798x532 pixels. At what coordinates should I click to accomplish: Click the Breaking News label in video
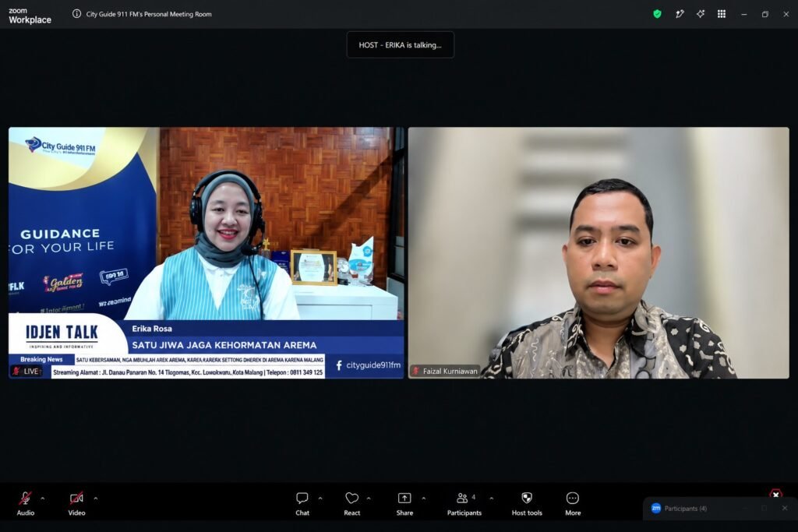point(41,360)
